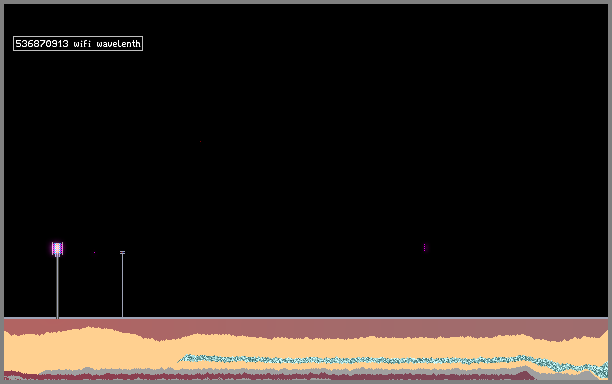Click the sand mound peak beneath the towers
This screenshot has height=384, width=612.
pyautogui.click(x=89, y=328)
